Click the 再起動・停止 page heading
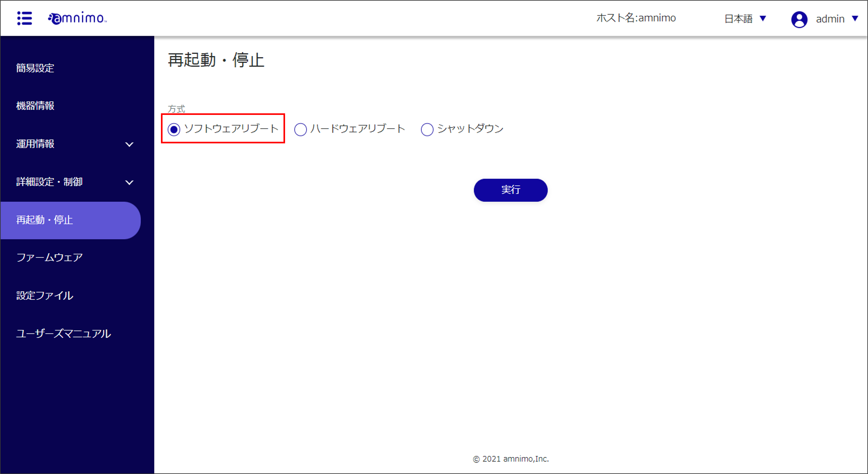This screenshot has height=474, width=868. pyautogui.click(x=216, y=60)
